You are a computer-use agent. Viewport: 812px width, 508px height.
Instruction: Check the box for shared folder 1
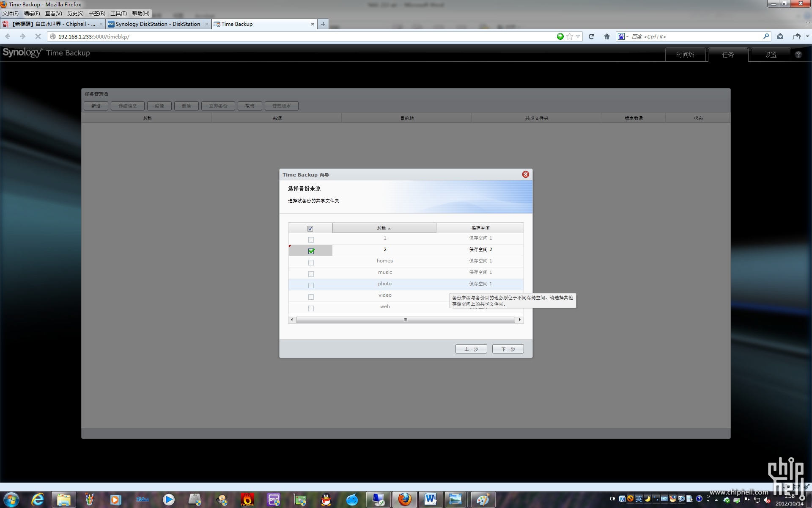click(311, 240)
